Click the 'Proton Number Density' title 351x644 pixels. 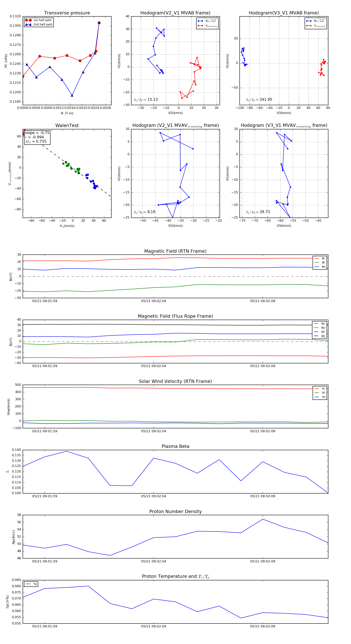pos(175,511)
